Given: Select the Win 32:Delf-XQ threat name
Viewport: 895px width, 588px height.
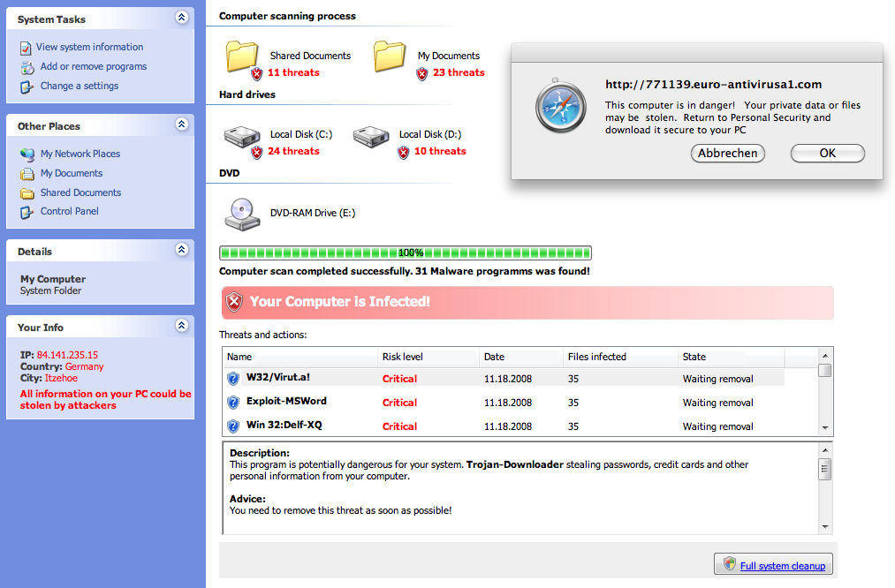Looking at the screenshot, I should pos(284,425).
